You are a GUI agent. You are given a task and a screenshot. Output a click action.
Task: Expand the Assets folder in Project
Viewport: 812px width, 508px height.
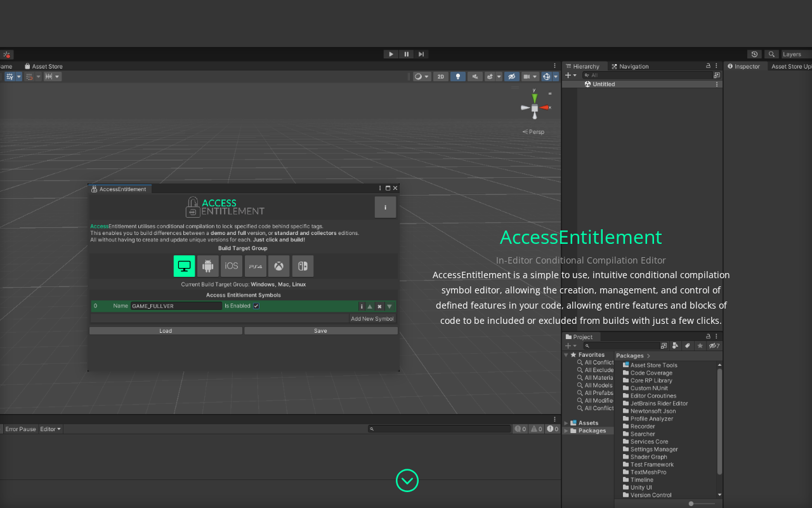coord(566,423)
